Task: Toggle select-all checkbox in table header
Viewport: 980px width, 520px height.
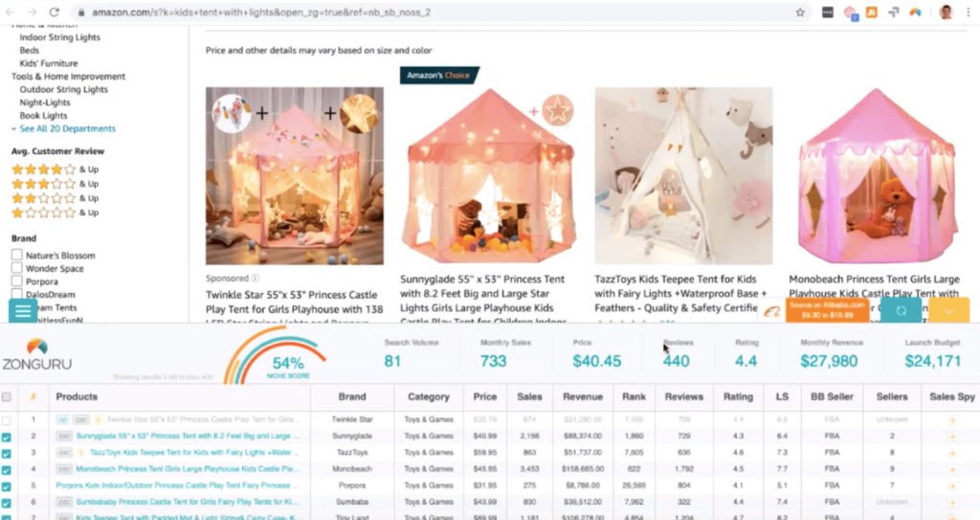Action: tap(7, 396)
